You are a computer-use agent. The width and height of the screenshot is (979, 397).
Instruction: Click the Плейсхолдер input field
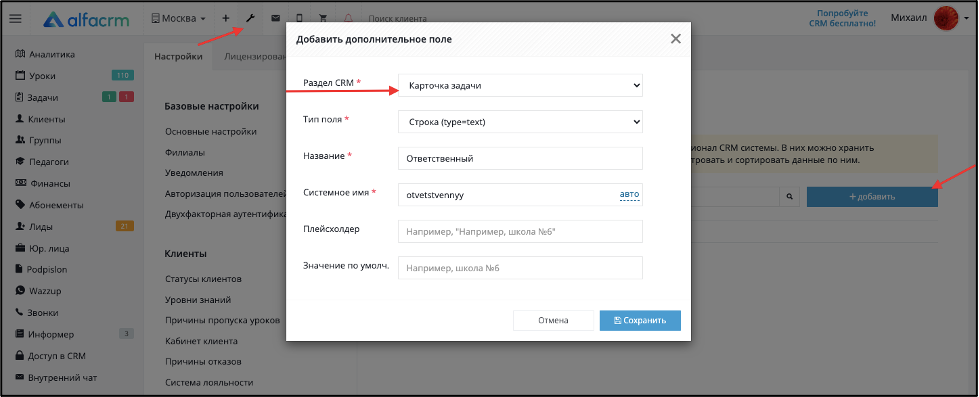(x=520, y=232)
